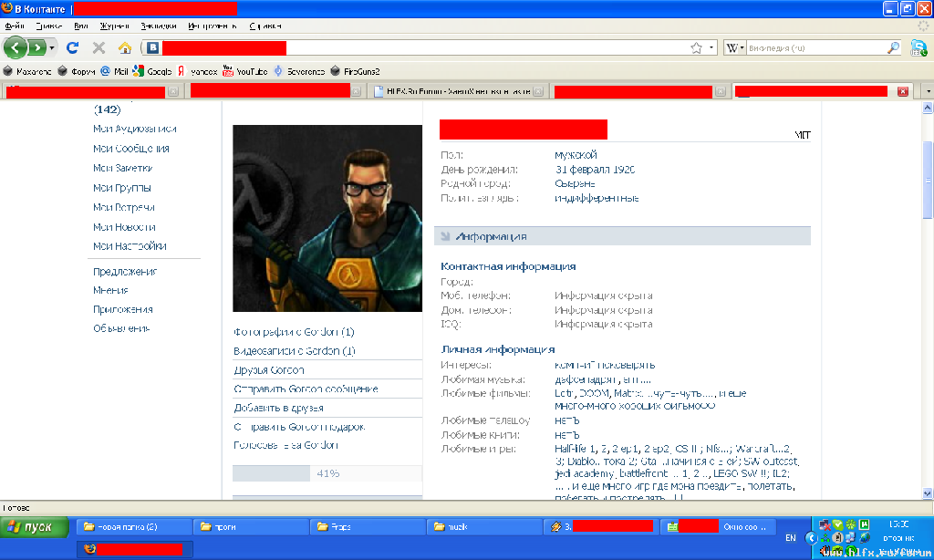Switch to the Fraps folder in the taskbar
This screenshot has width=934, height=560.
(x=368, y=526)
